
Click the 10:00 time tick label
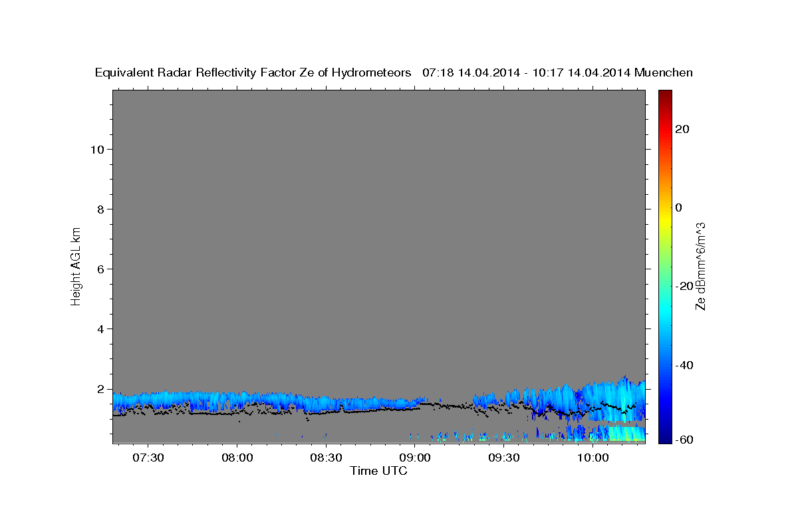click(x=593, y=458)
